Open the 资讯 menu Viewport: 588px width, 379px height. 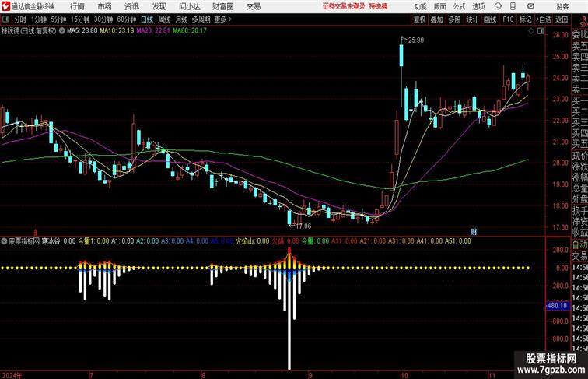[x=131, y=6]
